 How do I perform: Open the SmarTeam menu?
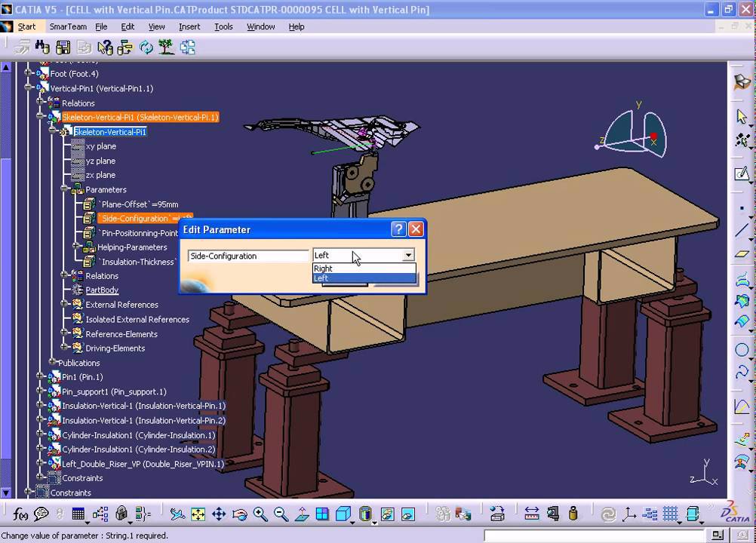(68, 26)
